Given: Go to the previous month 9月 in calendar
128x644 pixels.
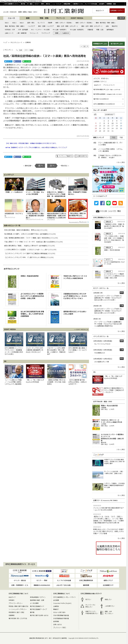Looking at the screenshot, I should 95,114.
